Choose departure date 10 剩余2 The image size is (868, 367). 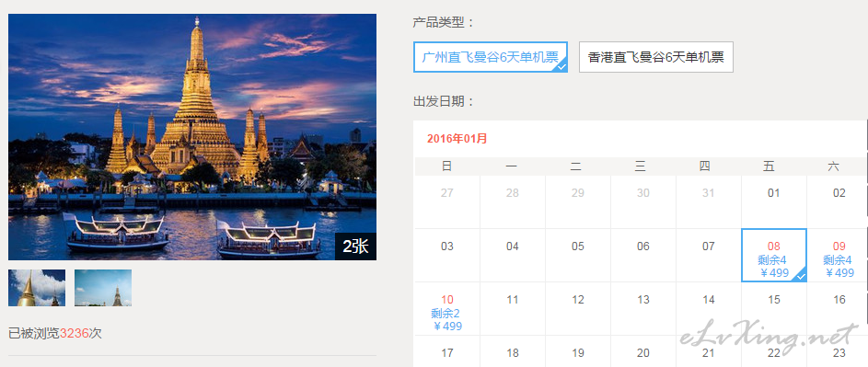coord(447,308)
